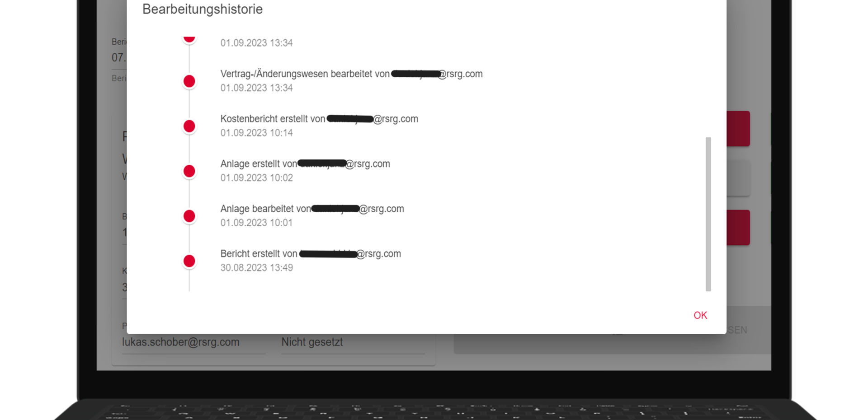Click the vertical scrollbar of the history list
The image size is (868, 420).
click(708, 214)
